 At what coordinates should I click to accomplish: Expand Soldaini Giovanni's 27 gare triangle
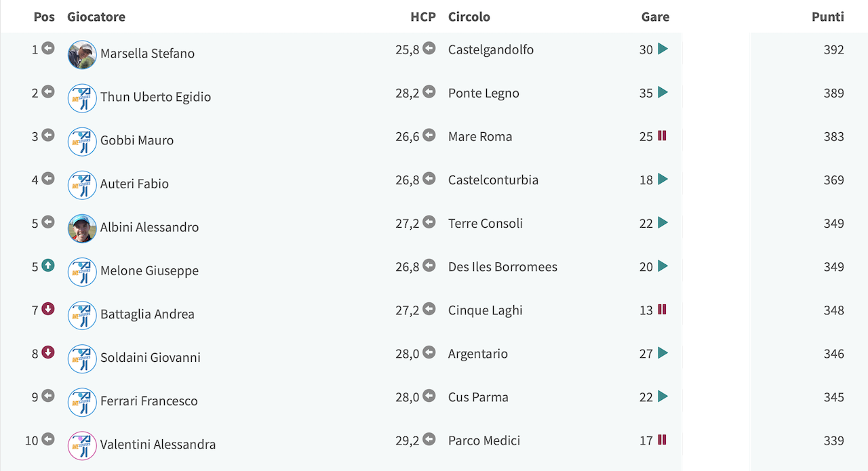[x=663, y=353]
